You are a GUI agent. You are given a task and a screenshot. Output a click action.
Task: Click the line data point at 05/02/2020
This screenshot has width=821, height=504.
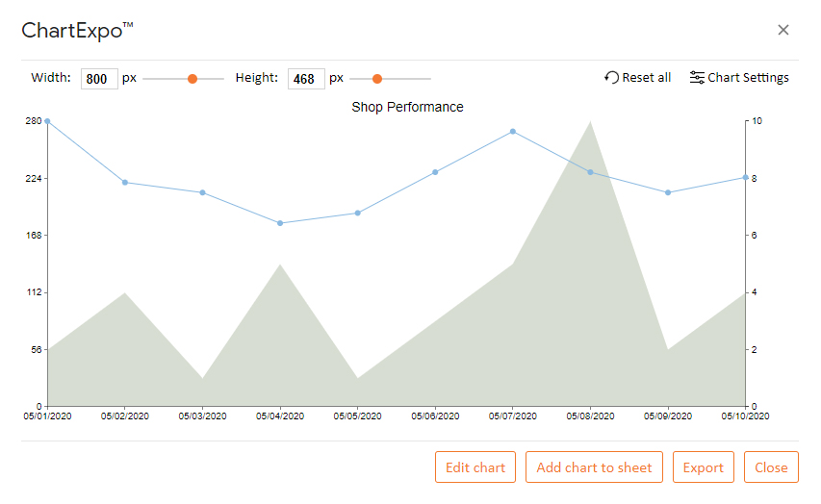pyautogui.click(x=125, y=182)
